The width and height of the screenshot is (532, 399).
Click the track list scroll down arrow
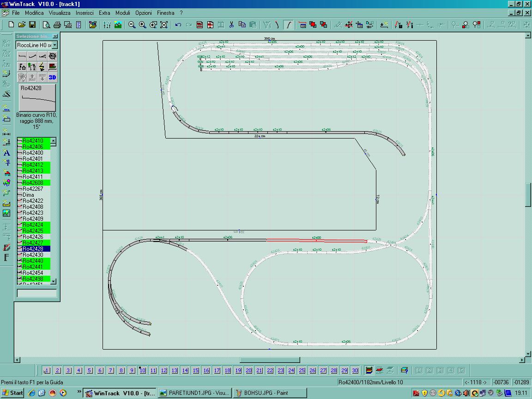point(53,281)
